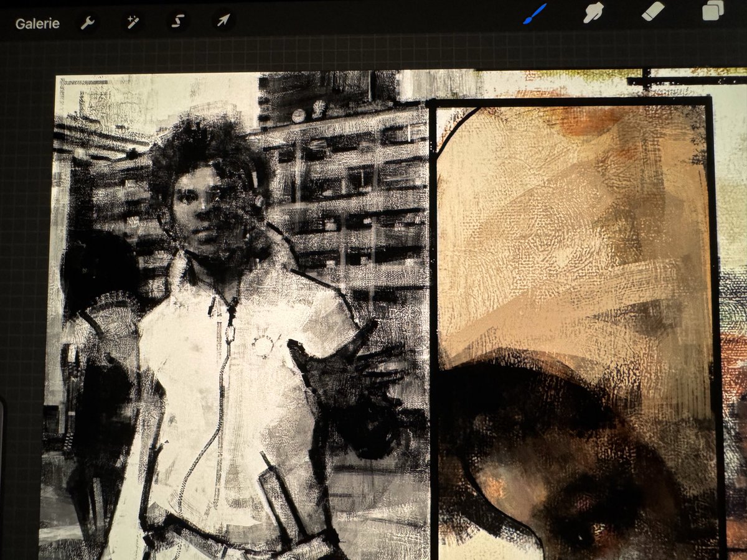
Task: Select the Brush tool
Action: 534,14
